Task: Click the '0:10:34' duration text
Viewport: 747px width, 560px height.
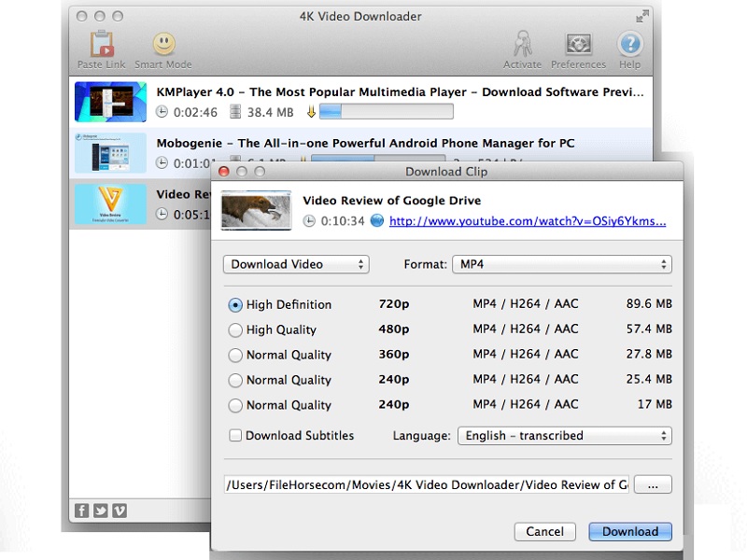Action: (x=343, y=221)
